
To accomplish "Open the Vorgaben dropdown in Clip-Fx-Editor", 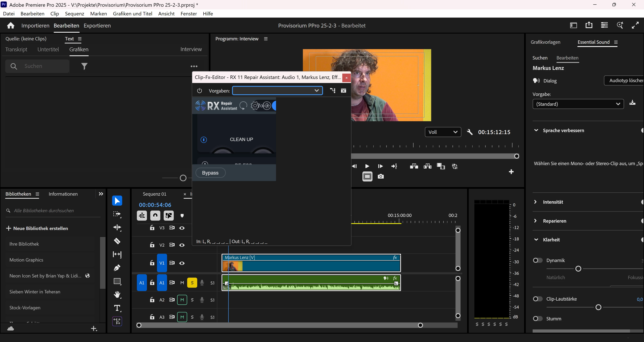I will pyautogui.click(x=277, y=91).
